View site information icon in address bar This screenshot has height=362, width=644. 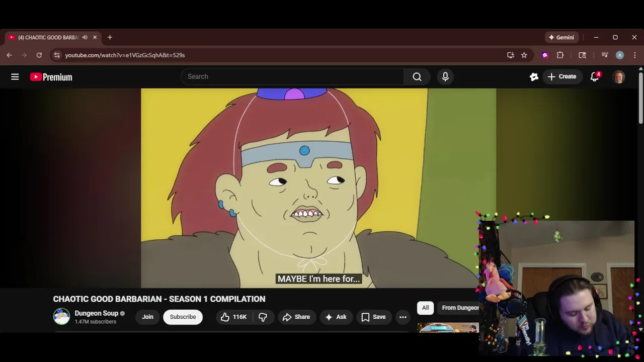(x=57, y=55)
